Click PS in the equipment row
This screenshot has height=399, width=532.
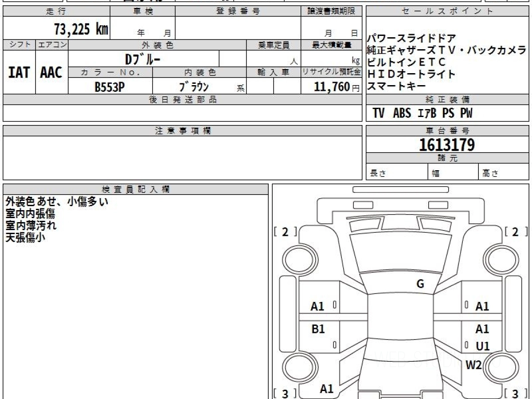pyautogui.click(x=448, y=113)
